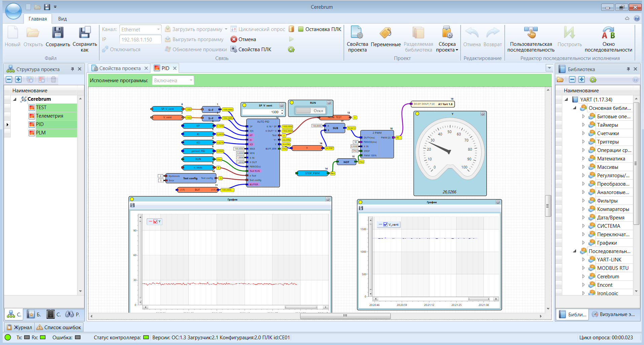Uncheck the Y series checkbox in chart

(x=155, y=221)
